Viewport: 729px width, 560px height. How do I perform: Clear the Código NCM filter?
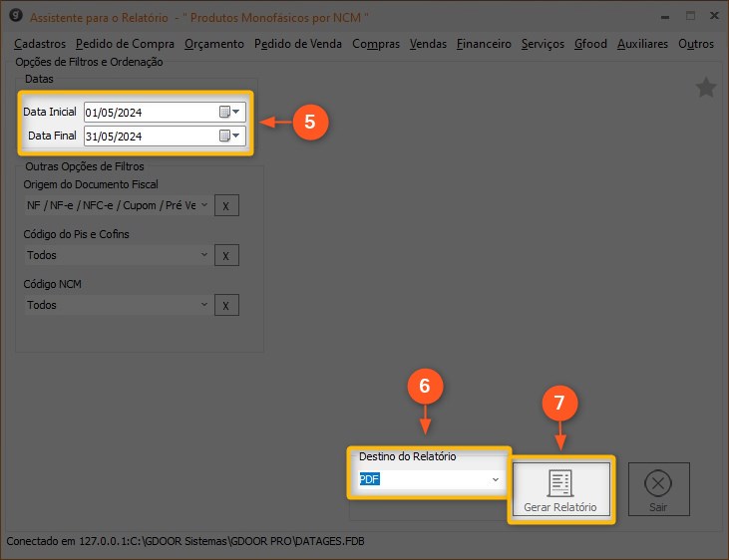coord(226,306)
